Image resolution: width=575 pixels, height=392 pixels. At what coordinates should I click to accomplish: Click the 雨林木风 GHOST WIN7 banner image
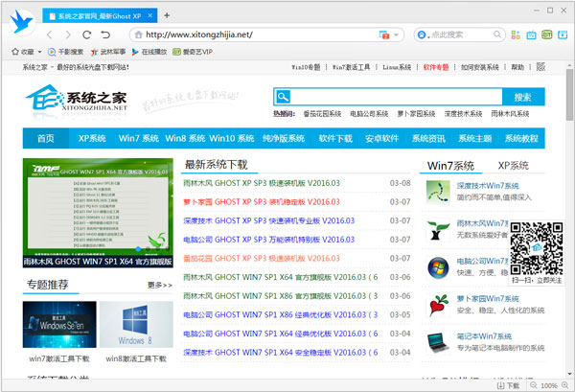point(98,213)
